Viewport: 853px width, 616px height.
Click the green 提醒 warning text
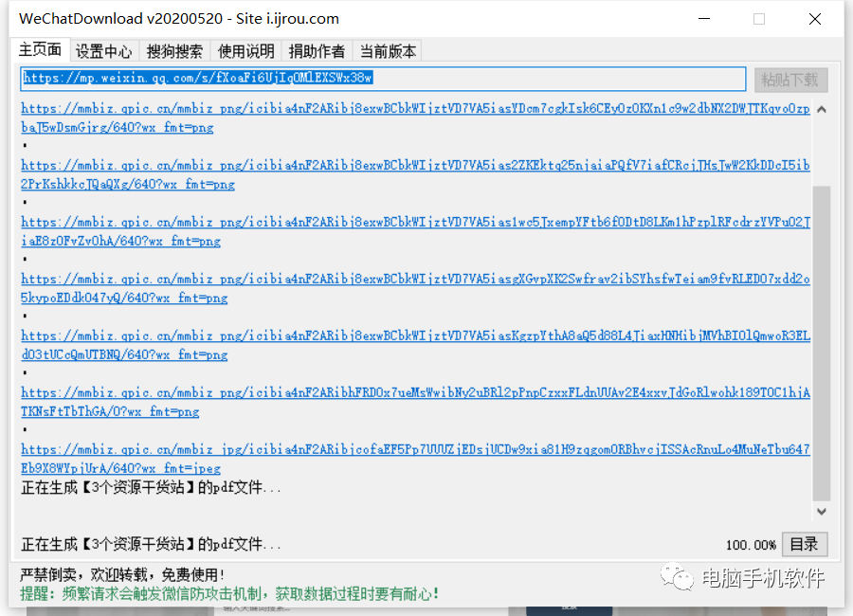(x=230, y=593)
